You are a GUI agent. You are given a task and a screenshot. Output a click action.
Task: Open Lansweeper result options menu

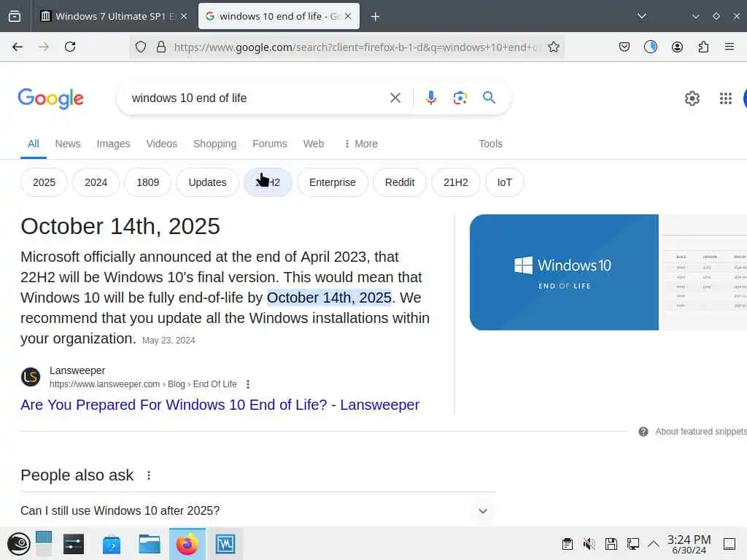[x=248, y=384]
